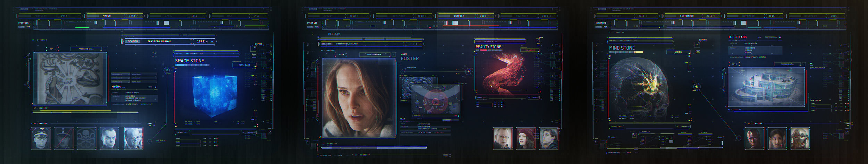Open the OCTOBER 2013 tab dropdown arrow
868x164 pixels.
(x=489, y=16)
